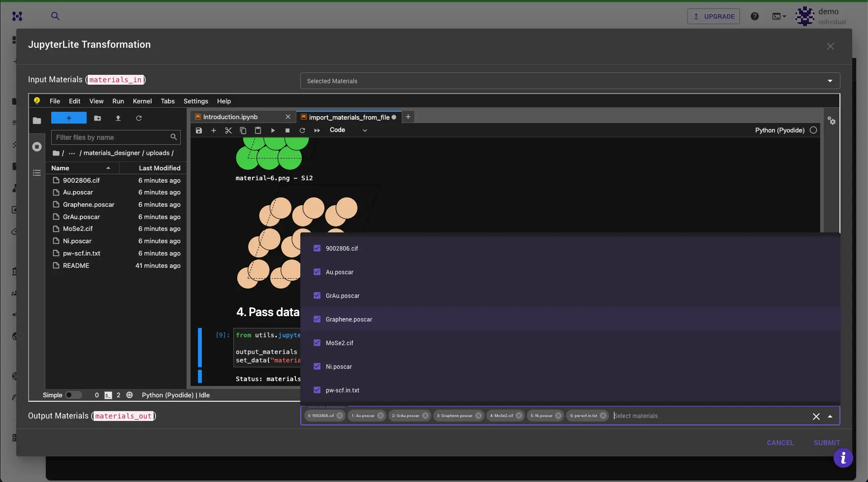Expand the Selected Materials dropdown
This screenshot has height=482, width=868.
pos(830,81)
